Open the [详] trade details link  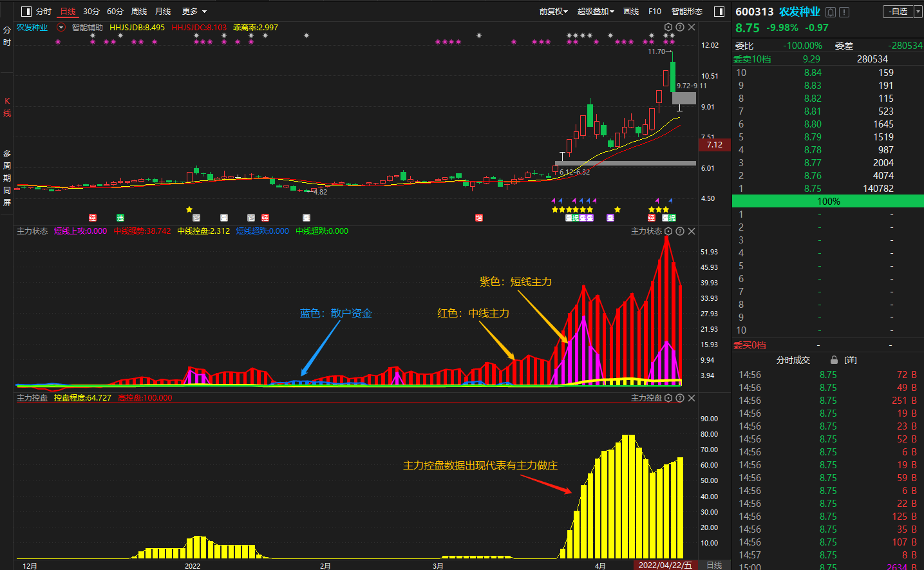point(851,360)
